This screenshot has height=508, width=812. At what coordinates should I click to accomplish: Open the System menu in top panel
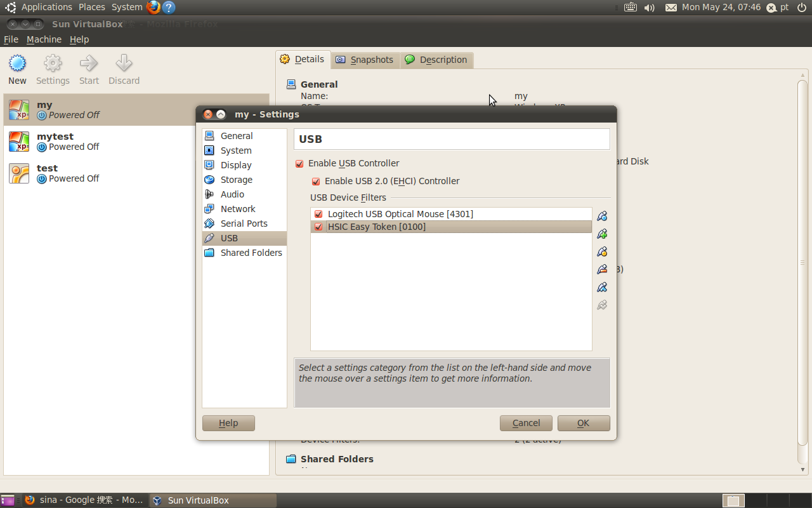click(x=127, y=7)
